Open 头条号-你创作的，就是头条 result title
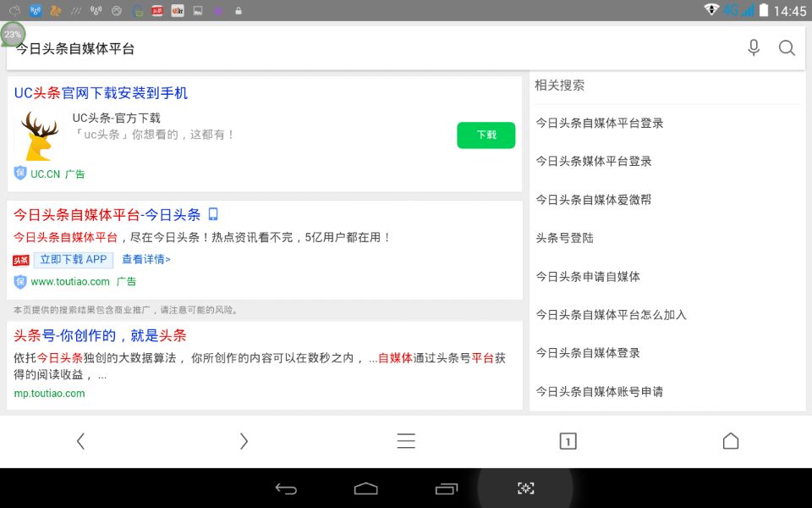812x508 pixels. pyautogui.click(x=100, y=335)
